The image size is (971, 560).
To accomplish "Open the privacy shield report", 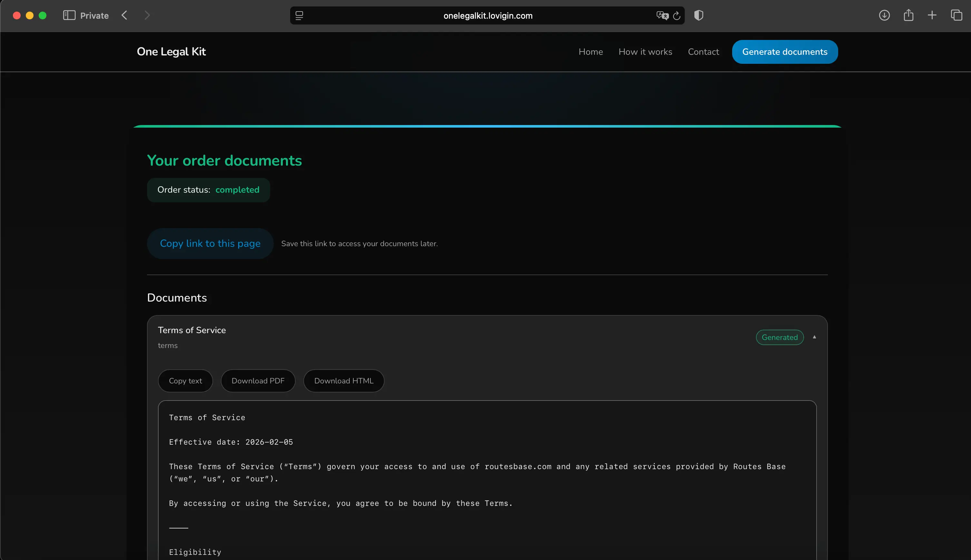I will coord(698,15).
